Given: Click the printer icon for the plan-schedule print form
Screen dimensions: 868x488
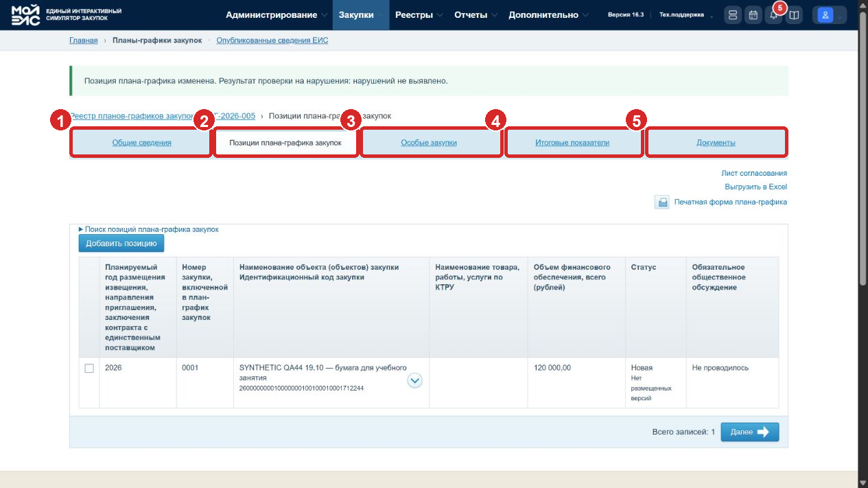Looking at the screenshot, I should [x=661, y=202].
